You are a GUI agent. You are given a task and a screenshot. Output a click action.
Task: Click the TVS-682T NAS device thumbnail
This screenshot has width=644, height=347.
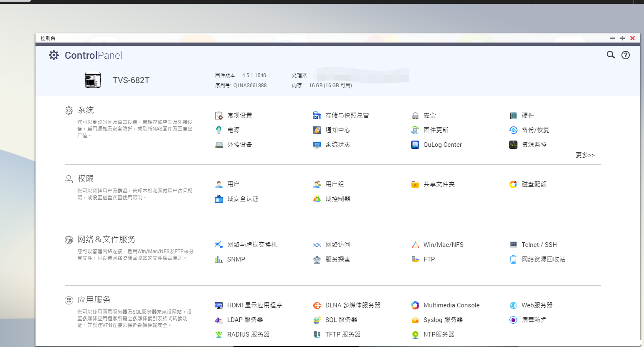point(93,80)
